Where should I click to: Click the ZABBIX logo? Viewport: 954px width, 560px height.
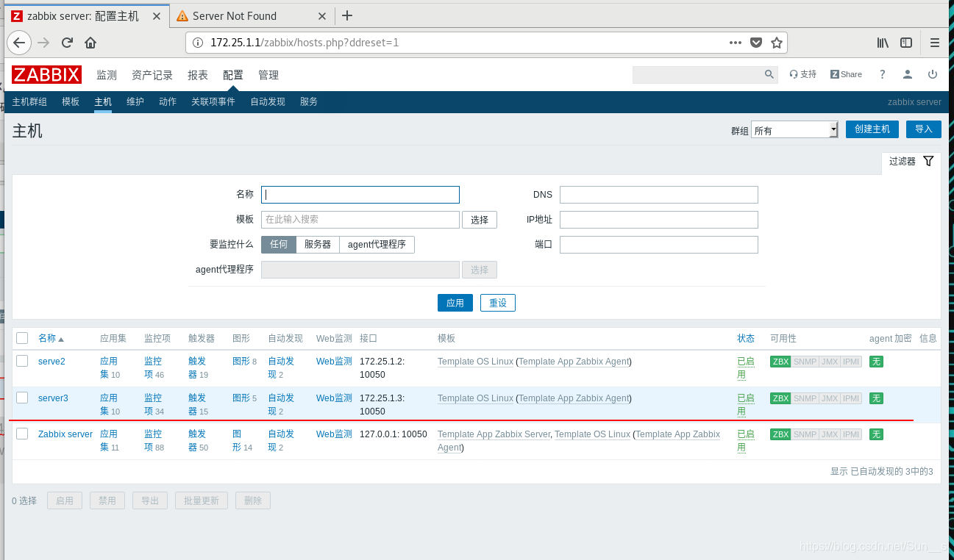pyautogui.click(x=46, y=74)
